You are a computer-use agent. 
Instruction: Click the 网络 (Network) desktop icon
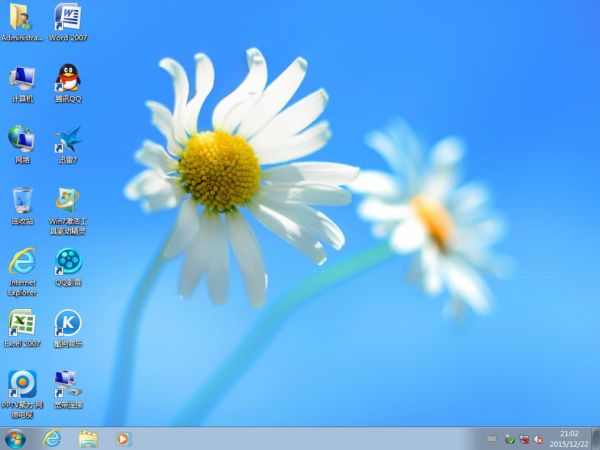click(x=21, y=140)
